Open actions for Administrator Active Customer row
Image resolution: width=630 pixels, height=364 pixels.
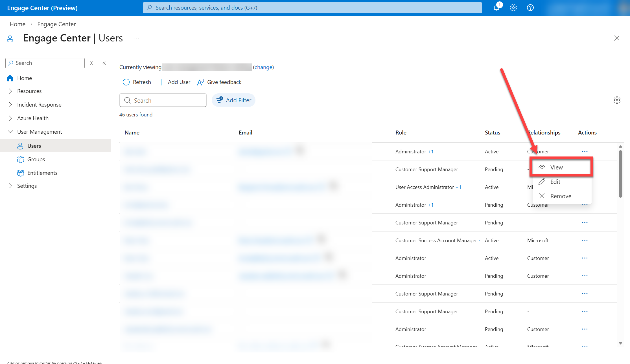click(585, 258)
